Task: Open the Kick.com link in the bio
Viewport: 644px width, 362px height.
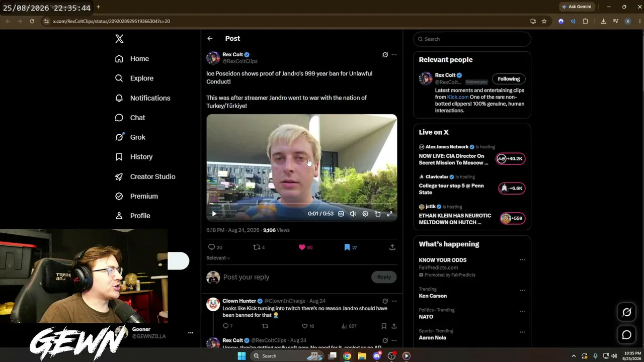Action: tap(458, 97)
